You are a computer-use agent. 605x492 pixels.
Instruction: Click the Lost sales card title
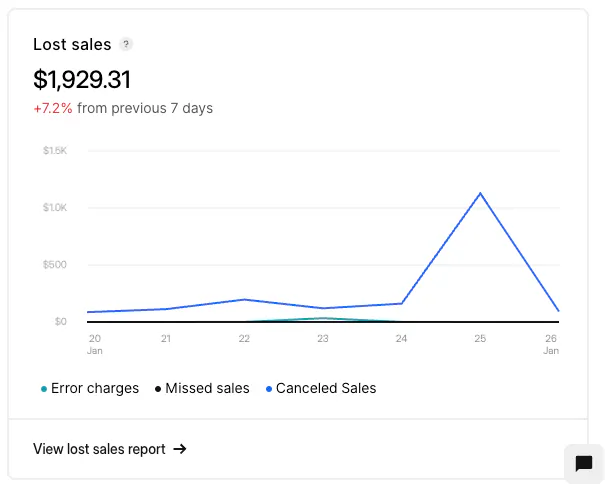(x=72, y=44)
